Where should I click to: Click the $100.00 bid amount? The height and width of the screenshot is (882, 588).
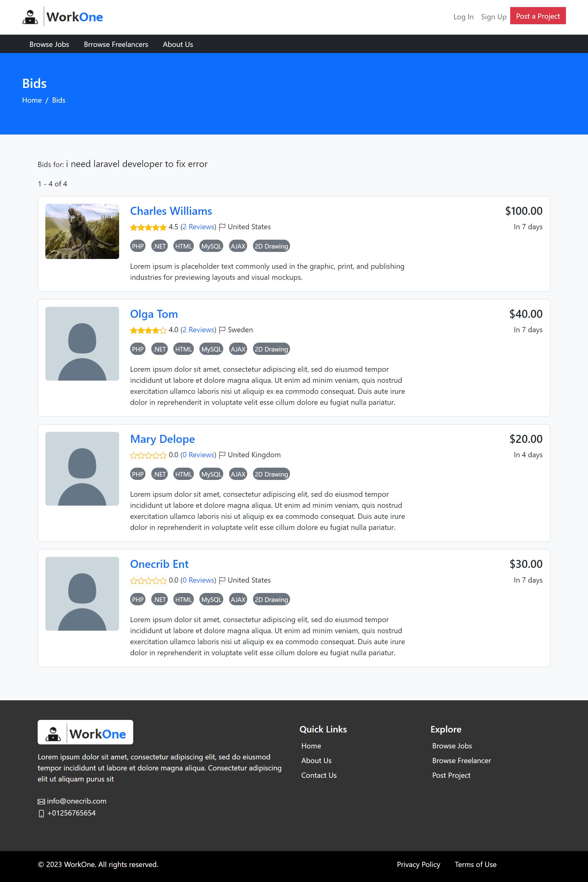point(523,211)
